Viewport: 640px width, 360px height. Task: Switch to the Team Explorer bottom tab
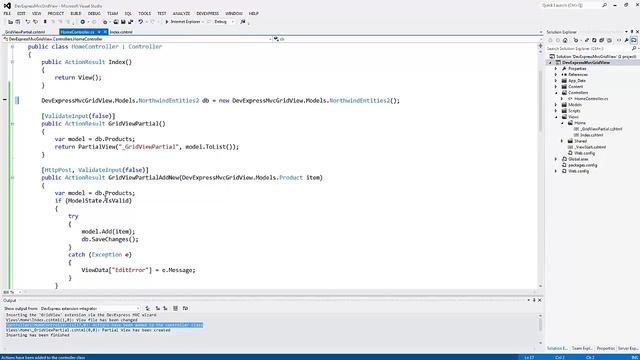click(582, 348)
